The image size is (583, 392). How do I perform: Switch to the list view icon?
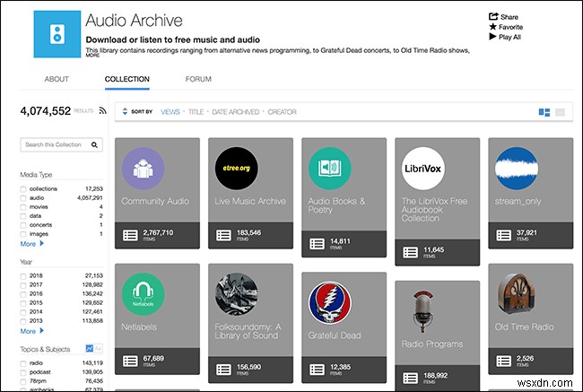(560, 112)
